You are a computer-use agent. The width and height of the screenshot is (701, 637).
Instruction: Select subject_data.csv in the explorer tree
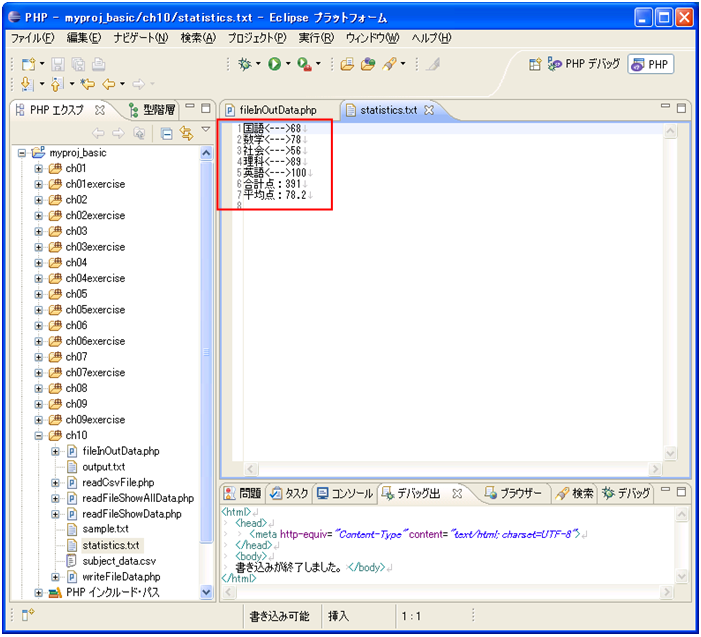pos(109,561)
